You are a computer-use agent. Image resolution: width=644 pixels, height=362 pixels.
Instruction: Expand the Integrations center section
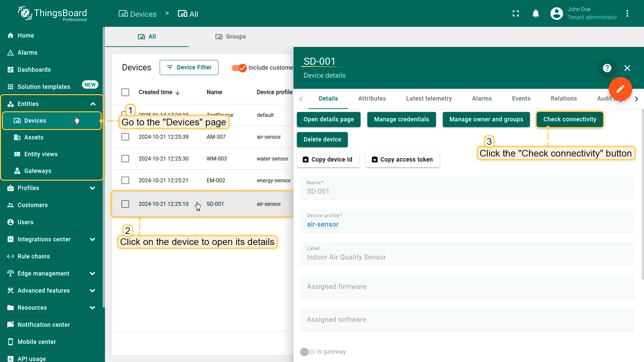coord(93,239)
